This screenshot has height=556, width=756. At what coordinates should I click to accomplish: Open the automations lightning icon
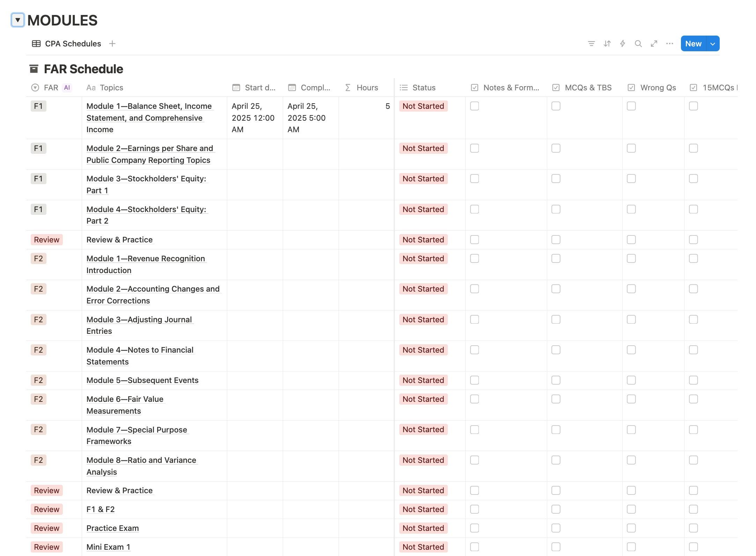pos(622,44)
